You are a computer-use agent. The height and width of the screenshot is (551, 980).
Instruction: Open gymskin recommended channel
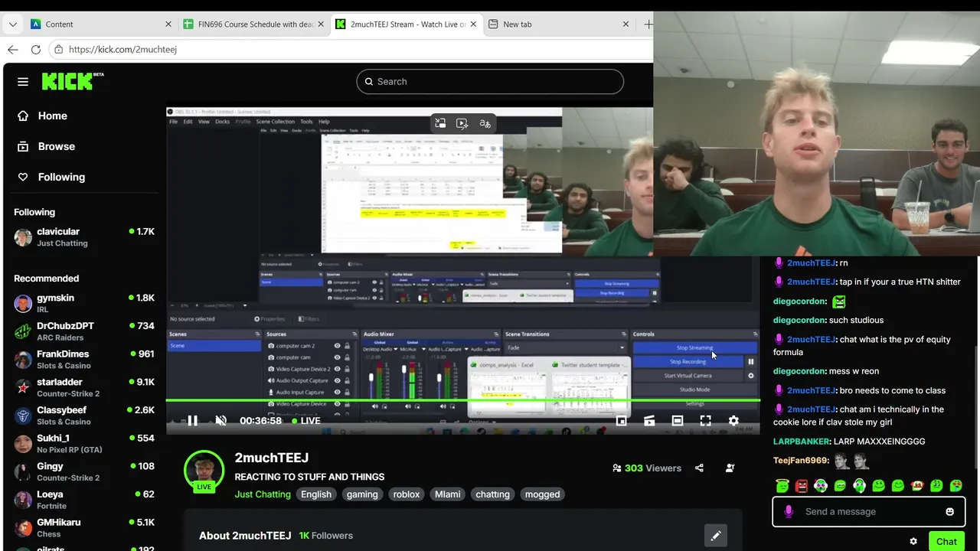[x=84, y=303]
